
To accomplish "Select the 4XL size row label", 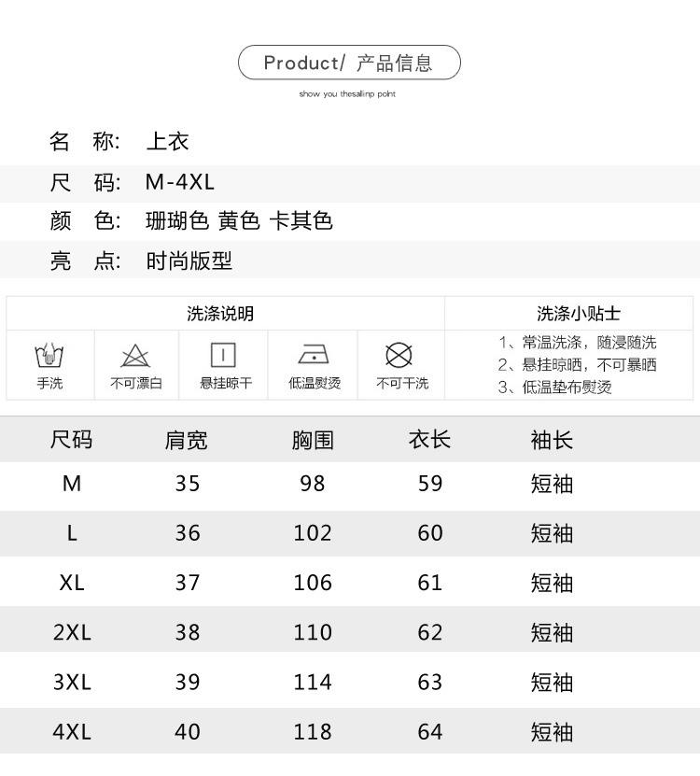I will pos(72,732).
